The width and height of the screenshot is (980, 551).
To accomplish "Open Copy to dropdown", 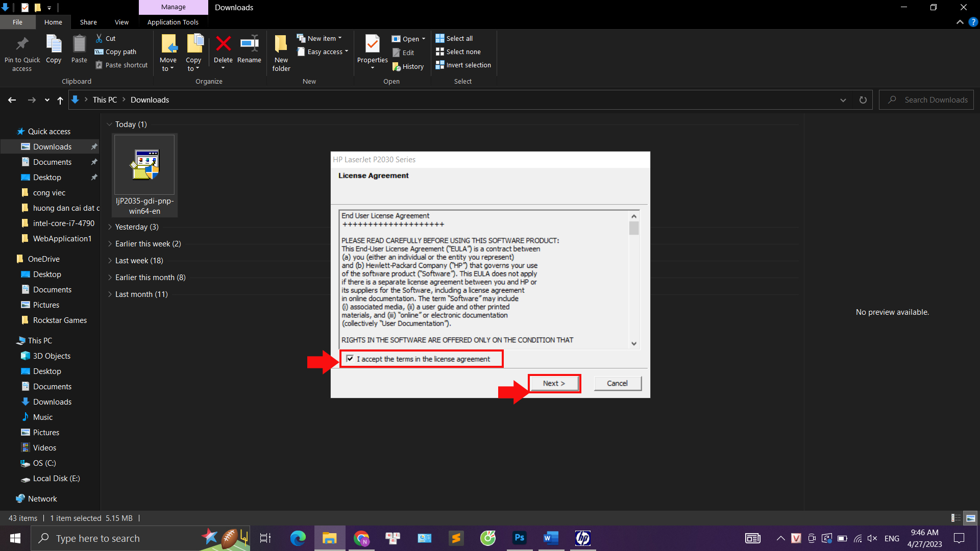I will 193,64.
